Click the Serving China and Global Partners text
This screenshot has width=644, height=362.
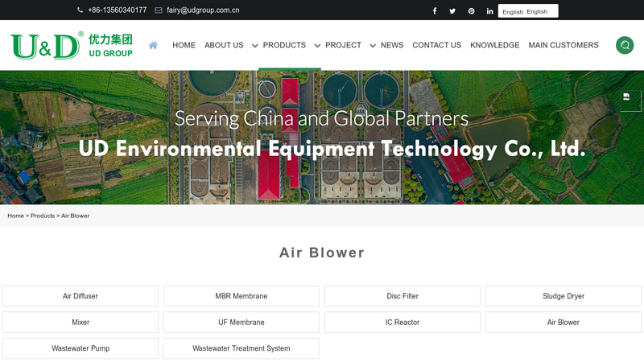pos(321,118)
